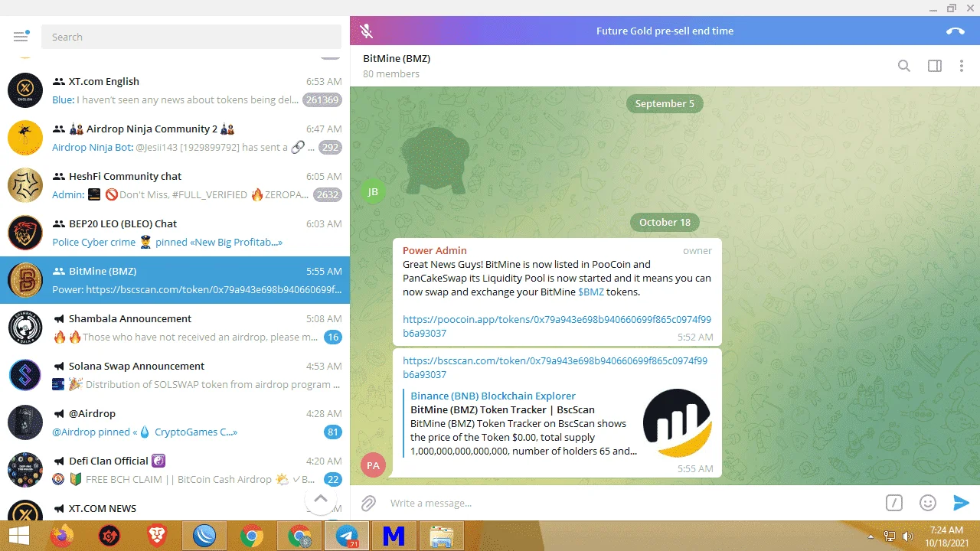The height and width of the screenshot is (551, 980).
Task: Launch Brave browser from the taskbar
Action: click(157, 536)
